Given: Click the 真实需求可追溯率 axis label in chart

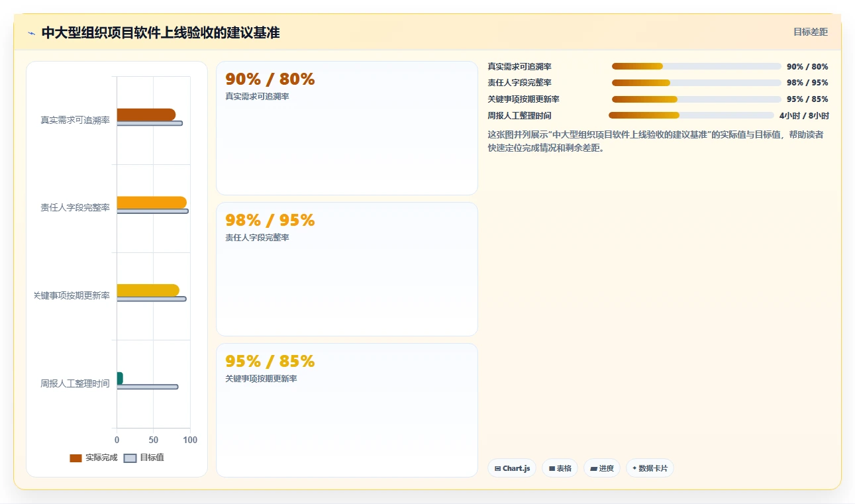Looking at the screenshot, I should point(75,120).
